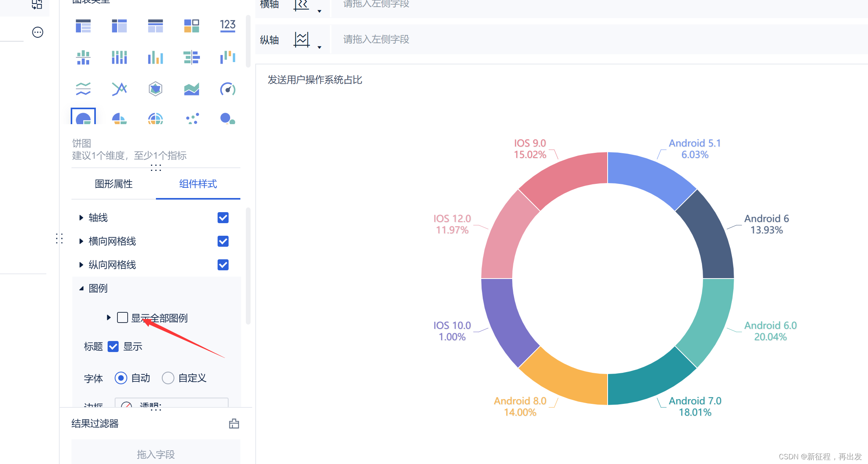The width and height of the screenshot is (868, 464).
Task: Select the waterfall chart type
Action: point(228,57)
